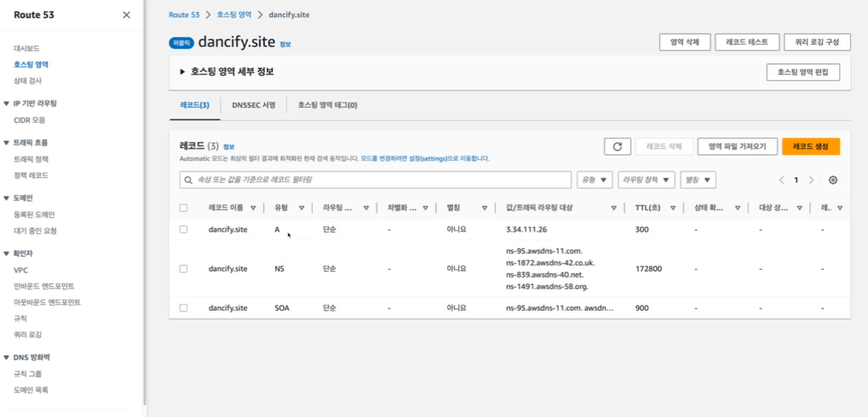Click ns-1872.awsdns-42.co.uk. value text
The width and height of the screenshot is (868, 417).
click(550, 263)
